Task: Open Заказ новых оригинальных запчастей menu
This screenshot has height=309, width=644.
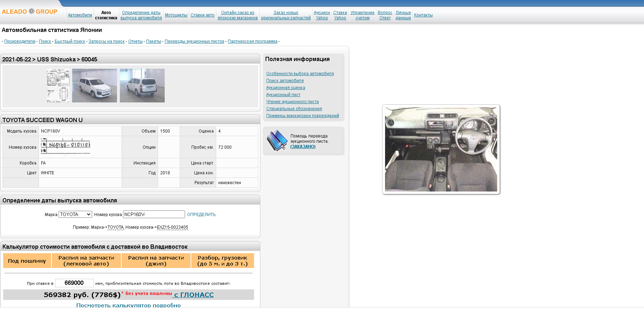Action: click(x=286, y=15)
